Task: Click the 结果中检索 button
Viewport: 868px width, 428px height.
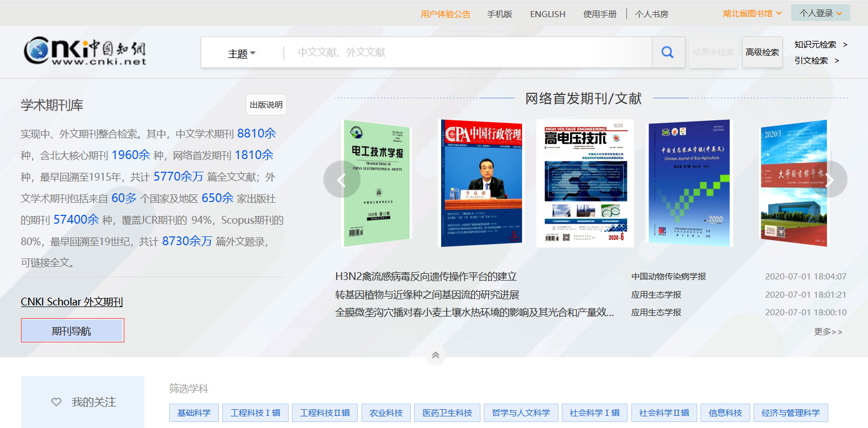Action: click(x=713, y=52)
